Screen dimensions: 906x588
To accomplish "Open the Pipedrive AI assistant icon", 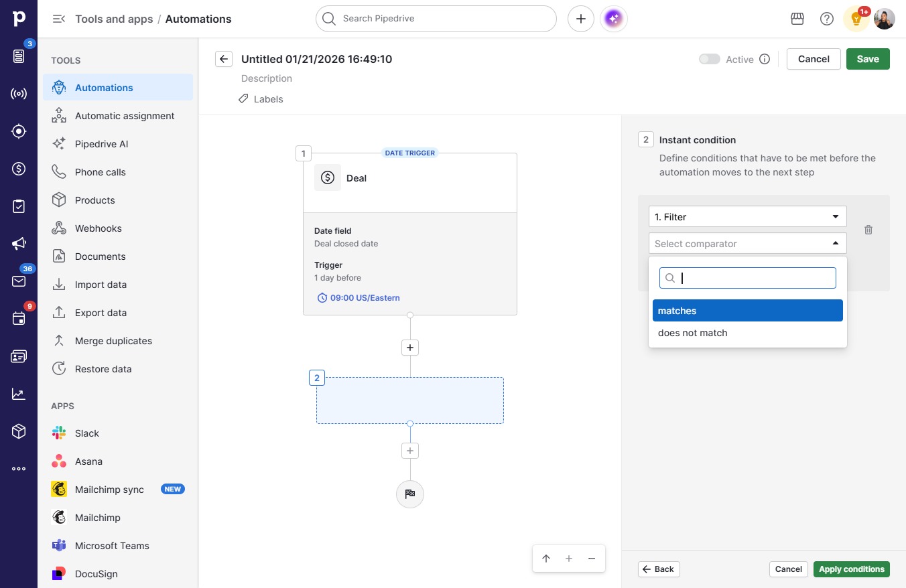I will (614, 19).
